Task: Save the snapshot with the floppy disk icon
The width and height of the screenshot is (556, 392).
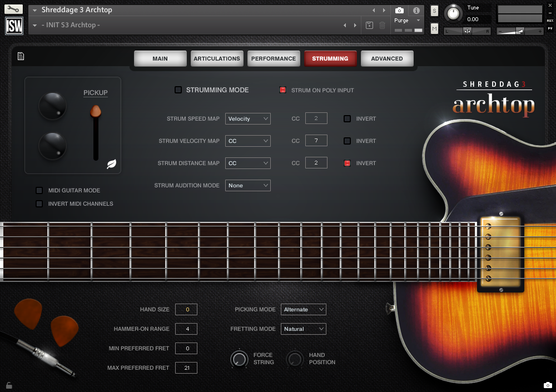Action: (369, 25)
